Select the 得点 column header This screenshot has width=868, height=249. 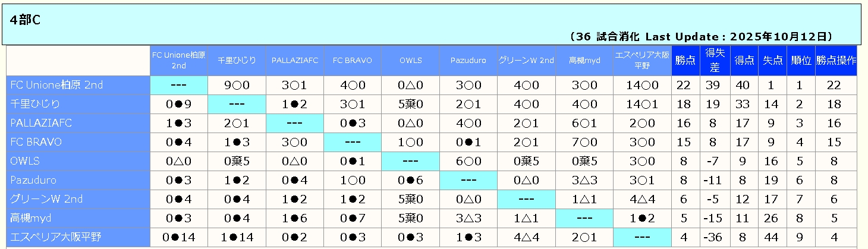(744, 60)
